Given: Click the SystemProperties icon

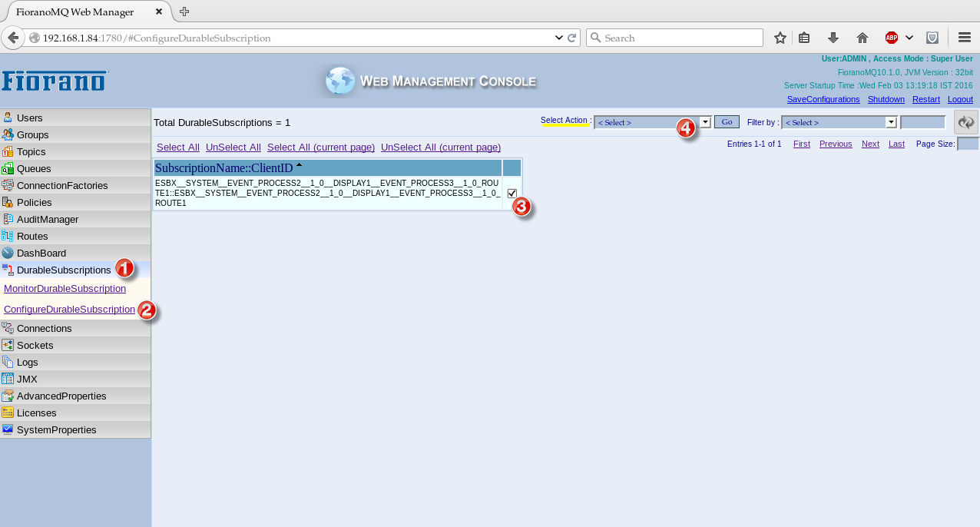Looking at the screenshot, I should 8,429.
